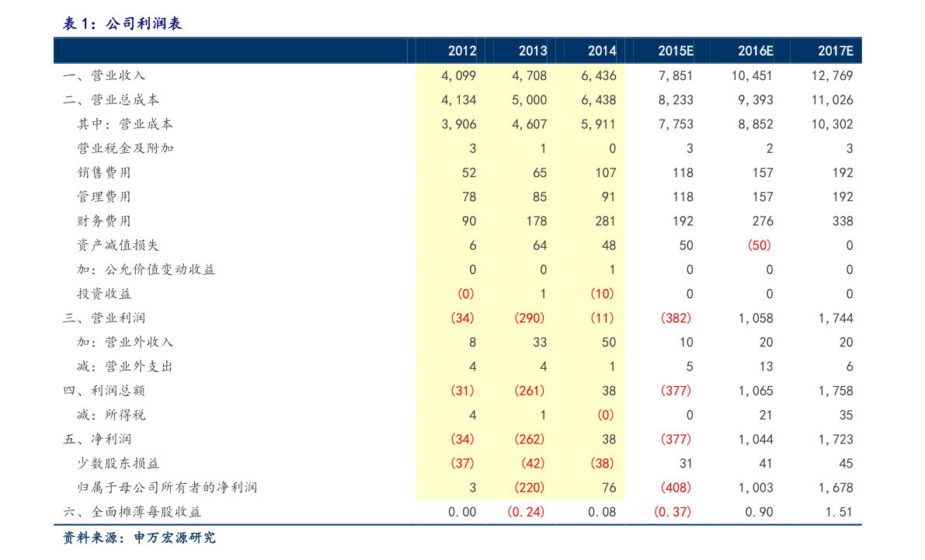Click the row label '归属于母公司所有者的净利润'
The height and width of the screenshot is (560, 925).
[x=167, y=487]
